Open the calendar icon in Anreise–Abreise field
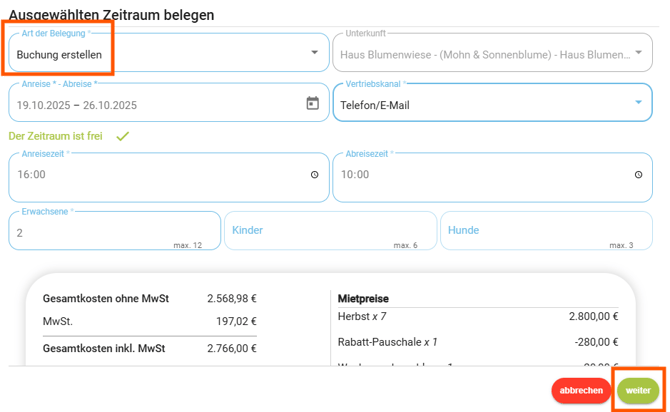Viewport: 670px width, 412px height. pyautogui.click(x=312, y=103)
